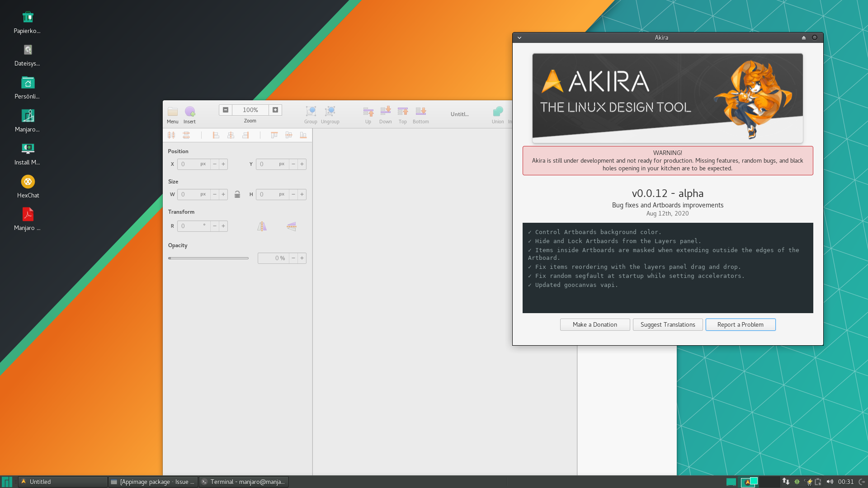868x488 pixels.
Task: Click the Group objects icon
Action: click(x=311, y=112)
